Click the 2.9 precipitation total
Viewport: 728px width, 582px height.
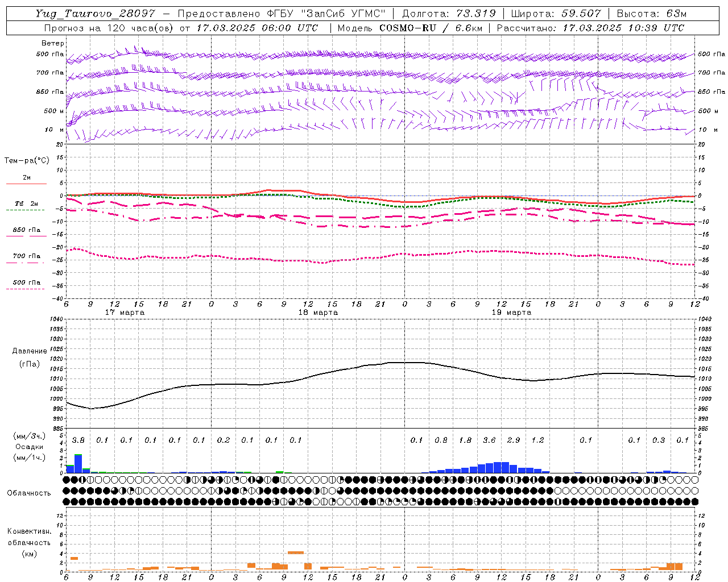pos(514,440)
